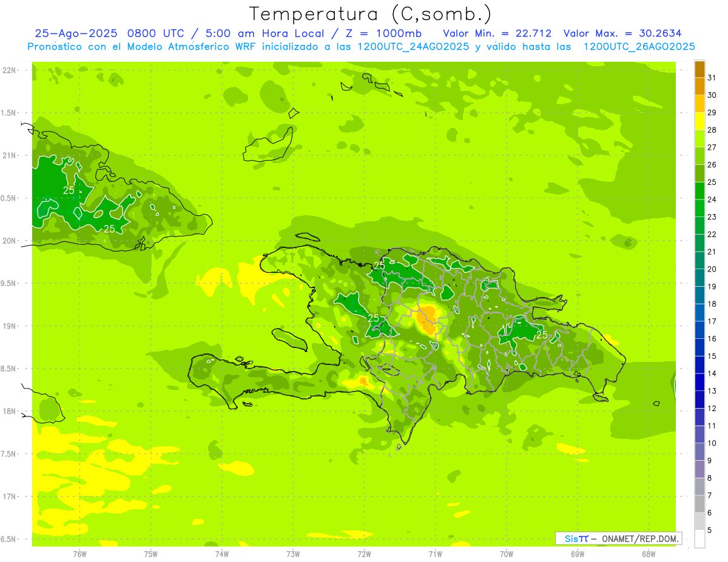Select the gray swatch between 6 and 7
Viewport: 728px width, 562px height.
click(x=699, y=504)
